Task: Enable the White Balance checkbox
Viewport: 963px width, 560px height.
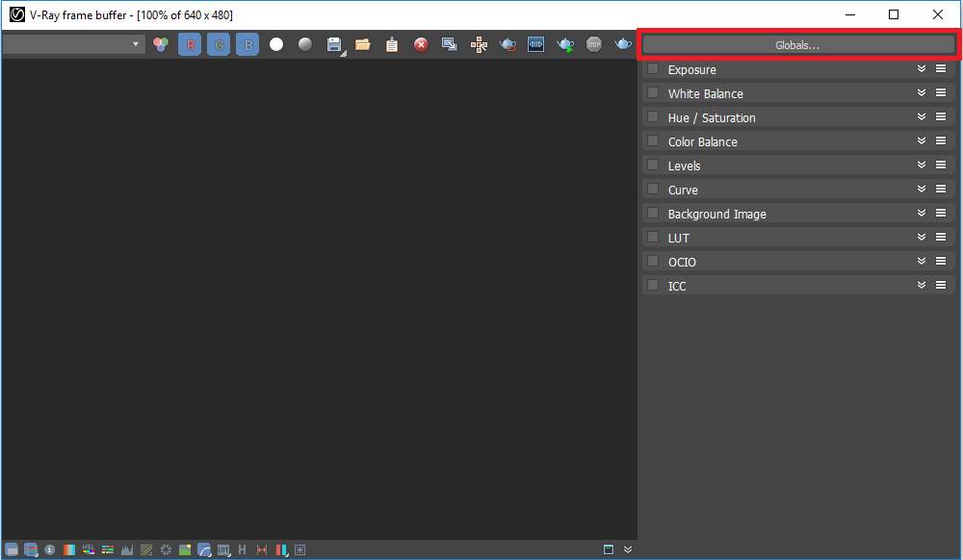Action: (654, 92)
